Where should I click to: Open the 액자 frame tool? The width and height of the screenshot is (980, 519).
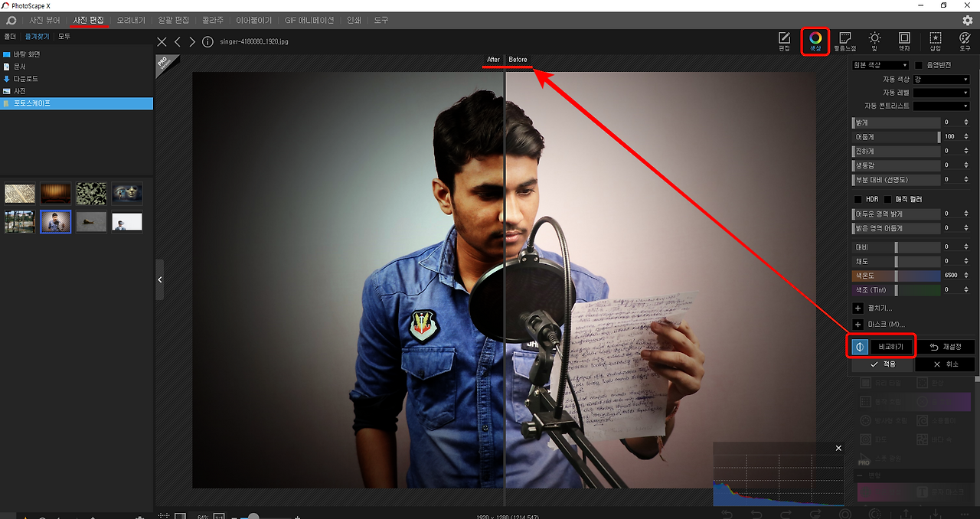[904, 41]
